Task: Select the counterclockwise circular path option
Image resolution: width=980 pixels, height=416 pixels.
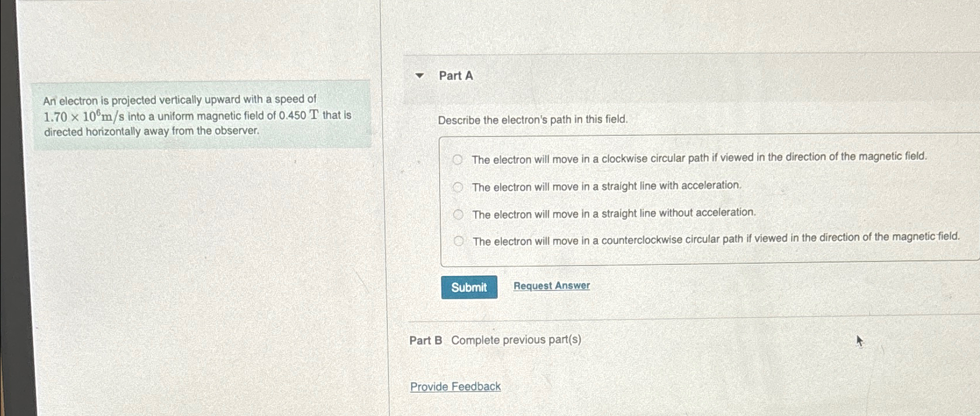Action: click(459, 240)
